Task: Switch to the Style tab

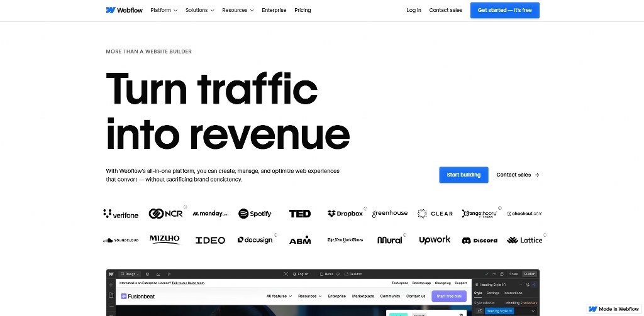Action: [x=478, y=293]
